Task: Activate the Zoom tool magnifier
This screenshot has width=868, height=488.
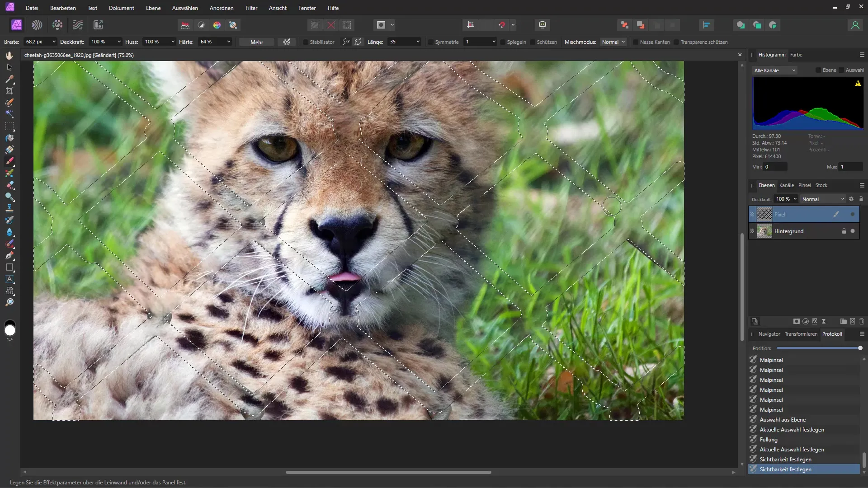Action: coord(9,302)
